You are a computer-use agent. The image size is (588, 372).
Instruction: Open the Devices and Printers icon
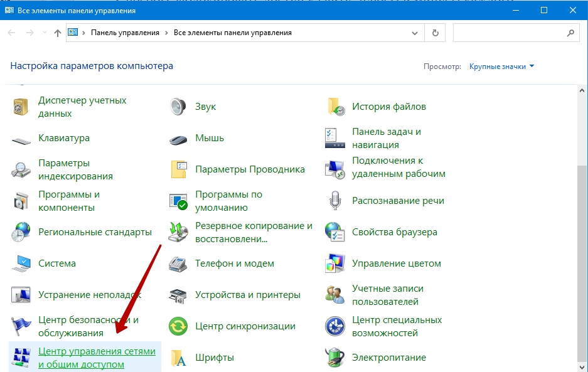pos(179,295)
